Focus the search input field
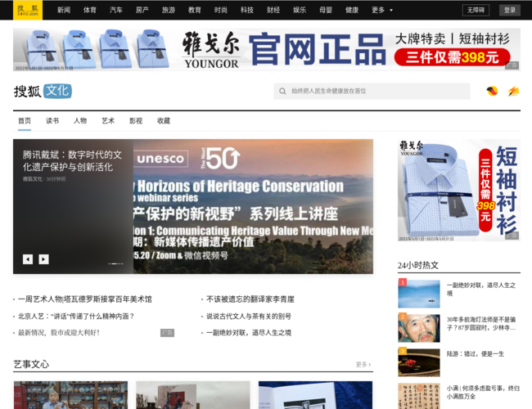532x409 pixels. point(372,92)
